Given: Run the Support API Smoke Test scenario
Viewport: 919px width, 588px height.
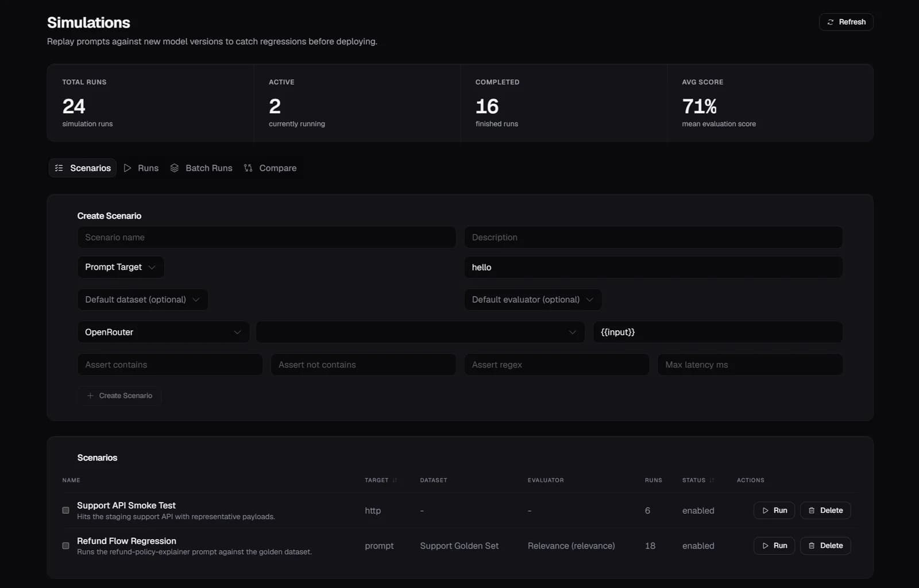Looking at the screenshot, I should (774, 510).
